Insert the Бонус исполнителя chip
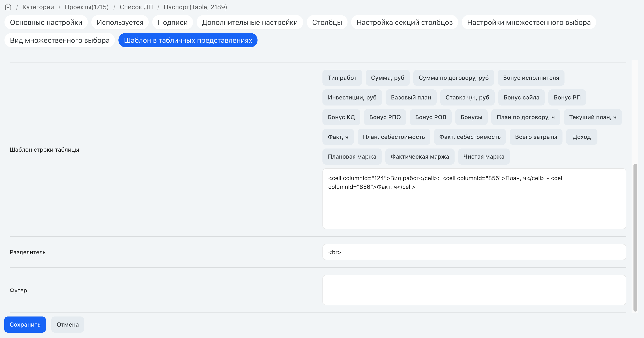644x338 pixels. [x=531, y=78]
